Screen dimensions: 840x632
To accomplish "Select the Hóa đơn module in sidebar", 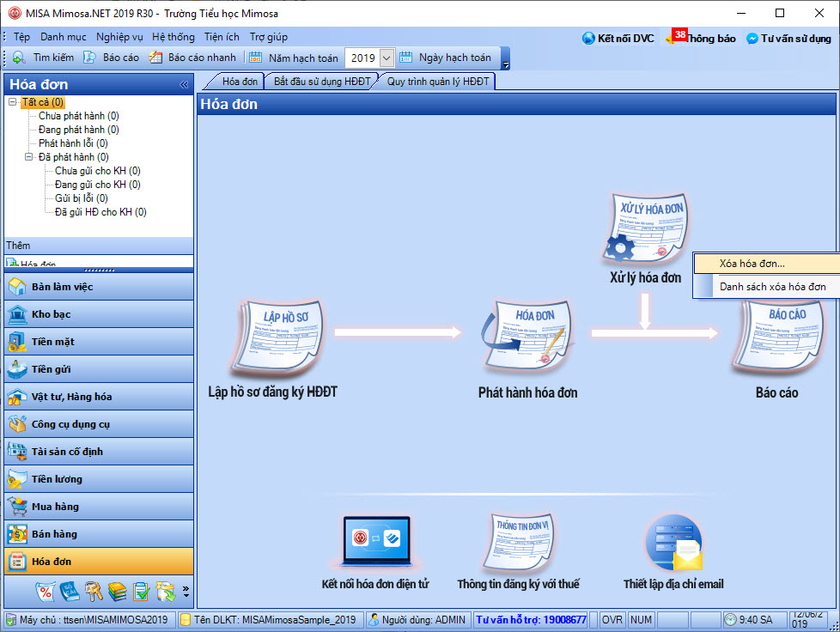I will tap(99, 562).
